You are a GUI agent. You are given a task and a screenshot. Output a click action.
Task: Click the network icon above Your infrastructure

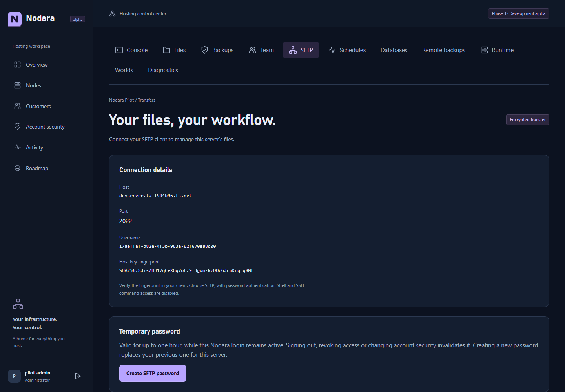click(18, 304)
